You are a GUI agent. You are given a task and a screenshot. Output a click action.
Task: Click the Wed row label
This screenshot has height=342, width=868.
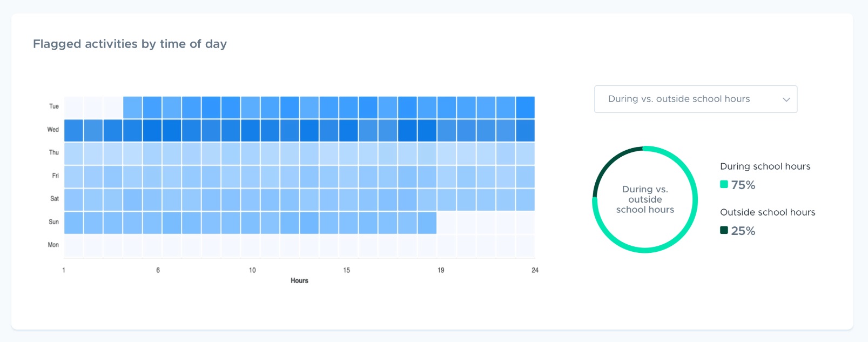(53, 130)
